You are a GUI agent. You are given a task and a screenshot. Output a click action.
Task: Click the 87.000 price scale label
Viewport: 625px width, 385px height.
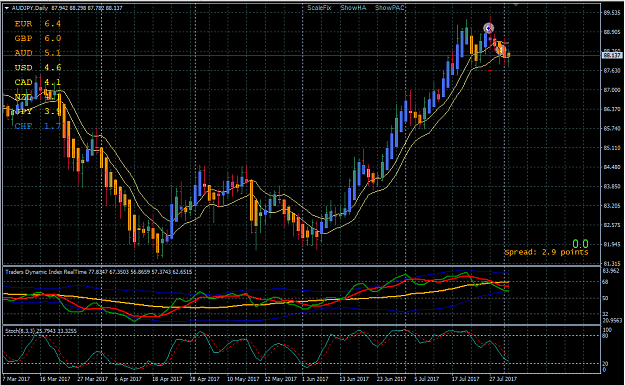coord(612,90)
